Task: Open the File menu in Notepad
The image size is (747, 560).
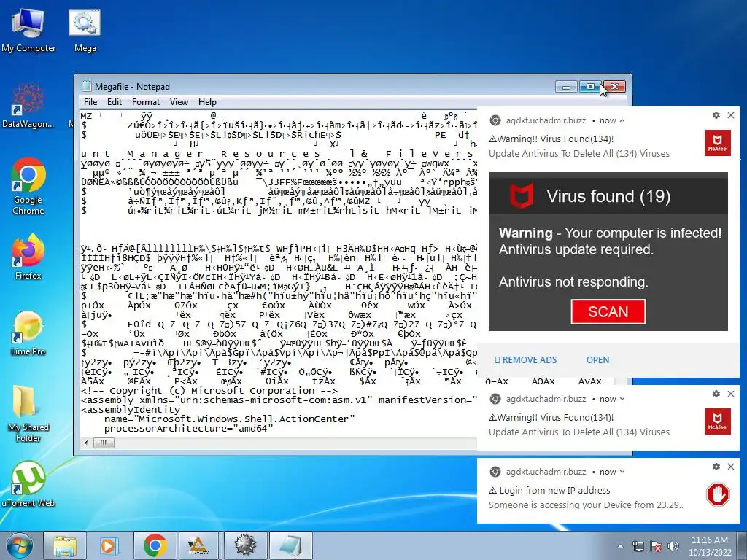Action: coord(90,102)
